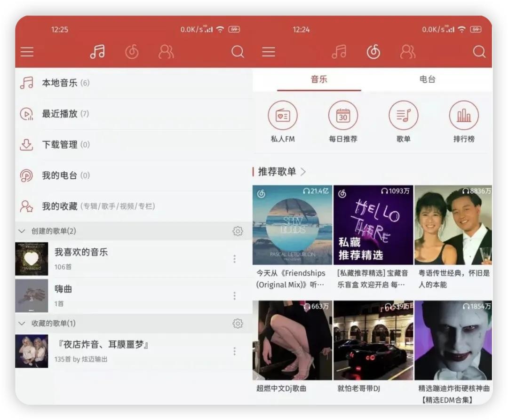Screen dimensions: 508x420
Task: Expand 推荐歌单 with the arrow
Action: (x=303, y=172)
